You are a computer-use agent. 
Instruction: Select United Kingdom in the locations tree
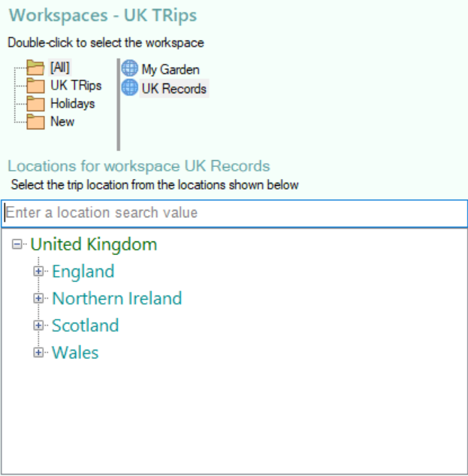click(x=94, y=244)
